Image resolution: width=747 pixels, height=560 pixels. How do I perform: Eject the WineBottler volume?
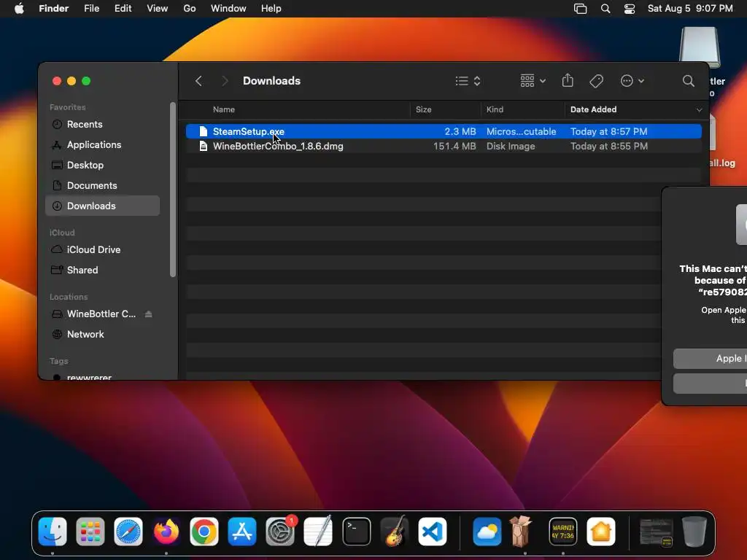click(148, 314)
